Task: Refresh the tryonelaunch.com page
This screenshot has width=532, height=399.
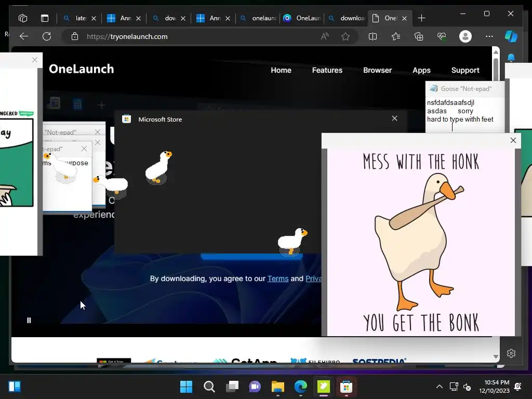Action: point(47,36)
